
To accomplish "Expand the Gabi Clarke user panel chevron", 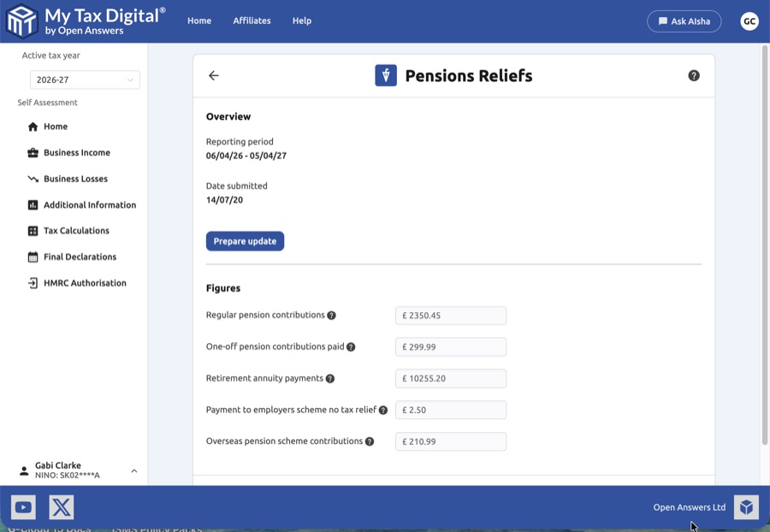I will point(134,470).
